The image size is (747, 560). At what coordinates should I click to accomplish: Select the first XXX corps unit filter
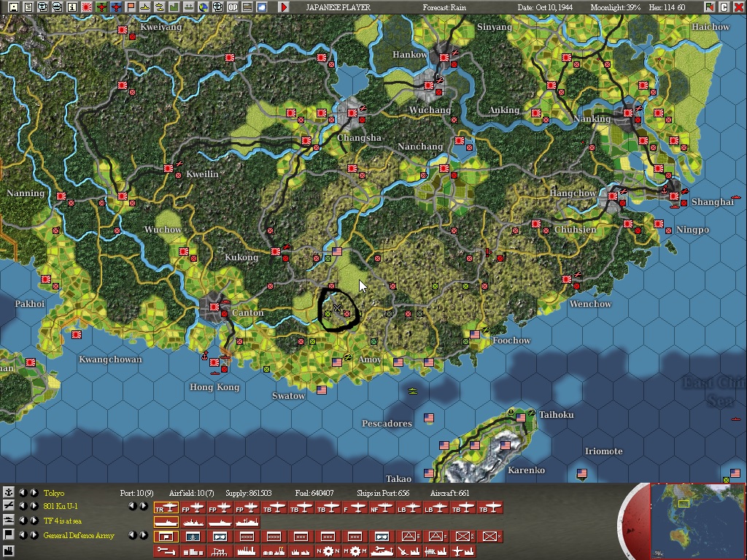[301, 536]
